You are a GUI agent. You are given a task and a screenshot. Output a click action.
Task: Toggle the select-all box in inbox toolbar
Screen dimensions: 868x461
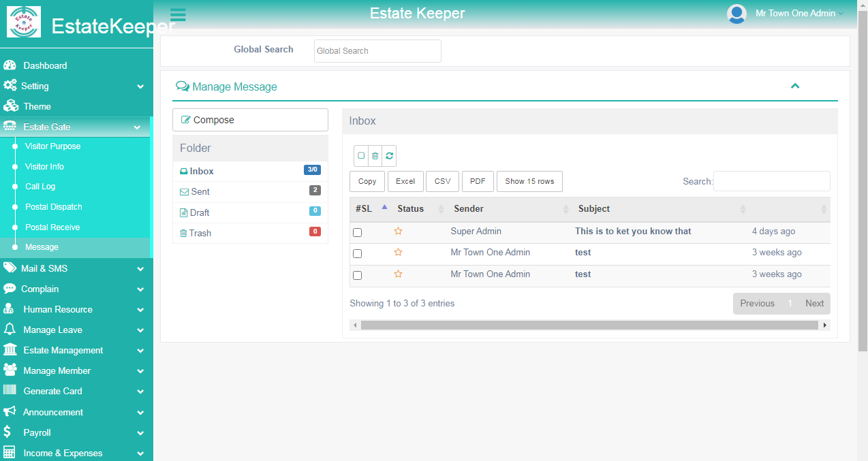point(361,155)
